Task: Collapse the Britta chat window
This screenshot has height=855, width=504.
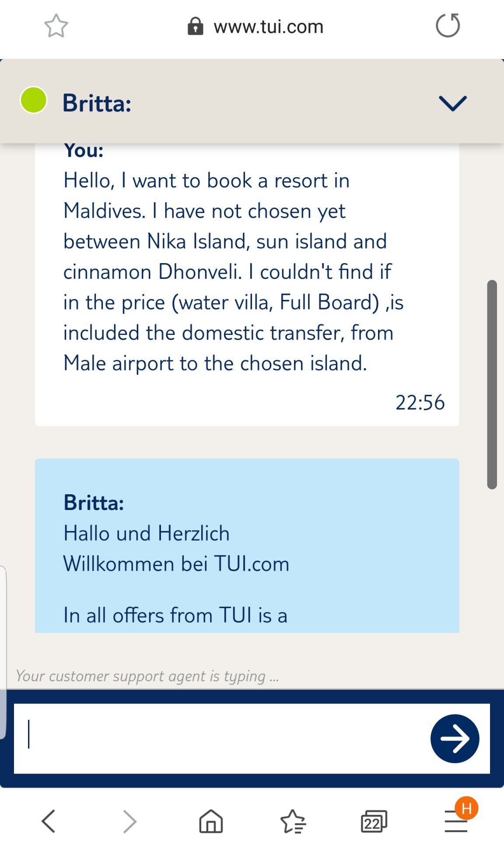Action: pyautogui.click(x=452, y=103)
